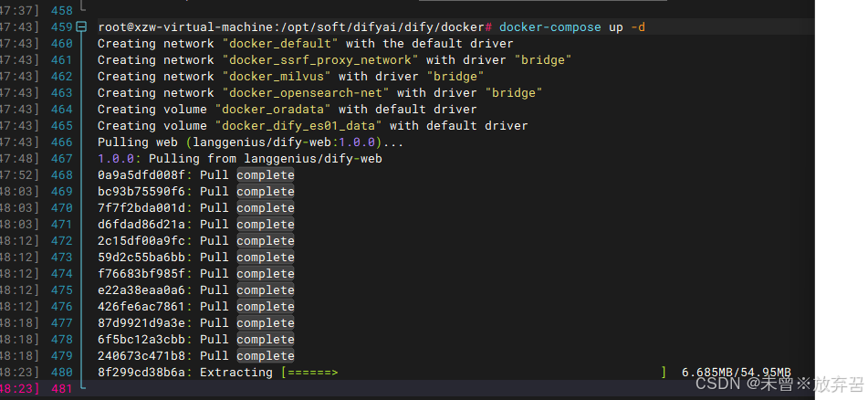Click the "docker_opensearch-net" network name
The height and width of the screenshot is (400, 868).
pos(306,92)
